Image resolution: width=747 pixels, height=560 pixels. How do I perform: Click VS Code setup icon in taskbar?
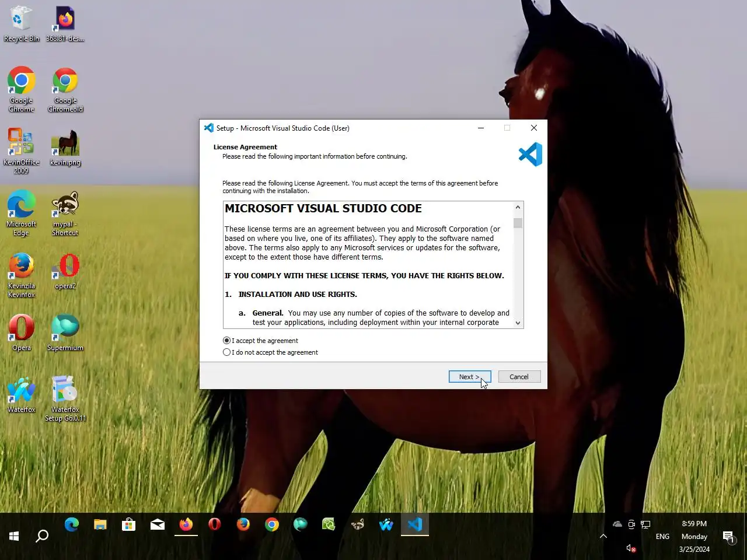415,524
